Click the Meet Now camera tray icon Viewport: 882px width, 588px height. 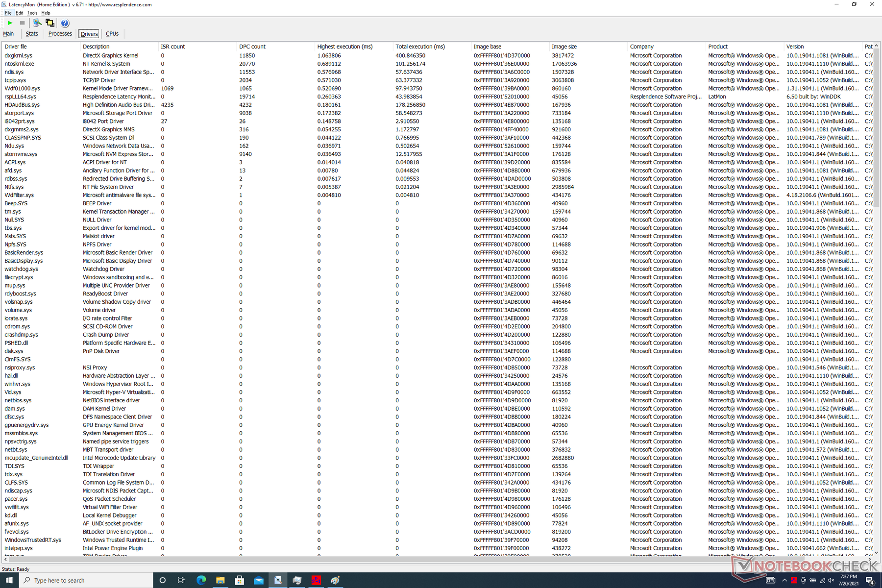click(804, 580)
